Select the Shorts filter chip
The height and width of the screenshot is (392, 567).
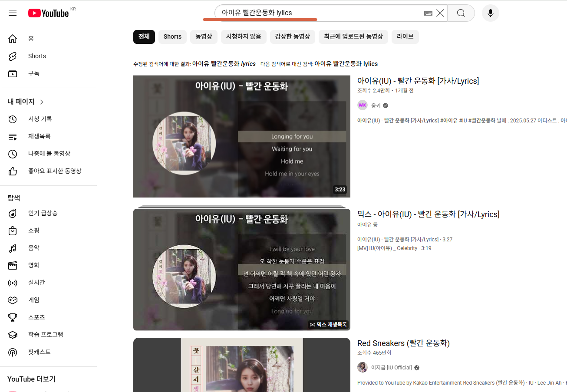click(172, 36)
